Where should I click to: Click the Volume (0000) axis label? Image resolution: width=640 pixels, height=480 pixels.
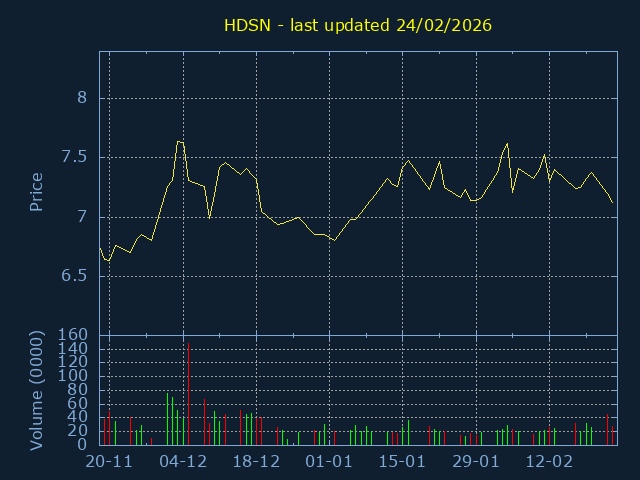pos(37,392)
